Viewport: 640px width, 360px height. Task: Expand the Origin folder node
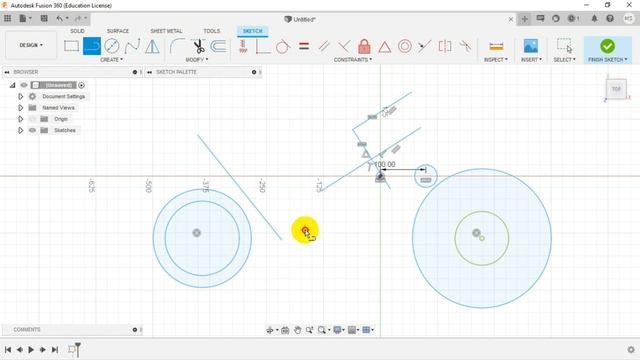tap(20, 119)
